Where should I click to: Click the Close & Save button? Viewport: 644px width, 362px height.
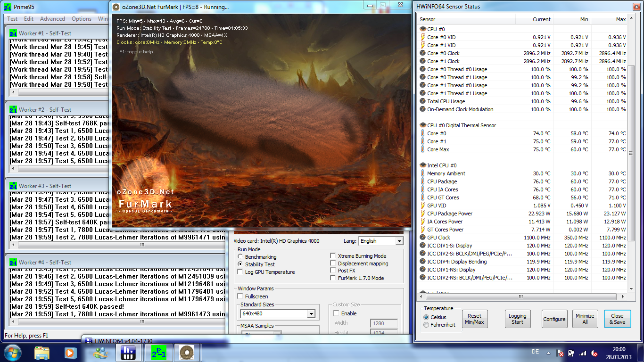(617, 319)
